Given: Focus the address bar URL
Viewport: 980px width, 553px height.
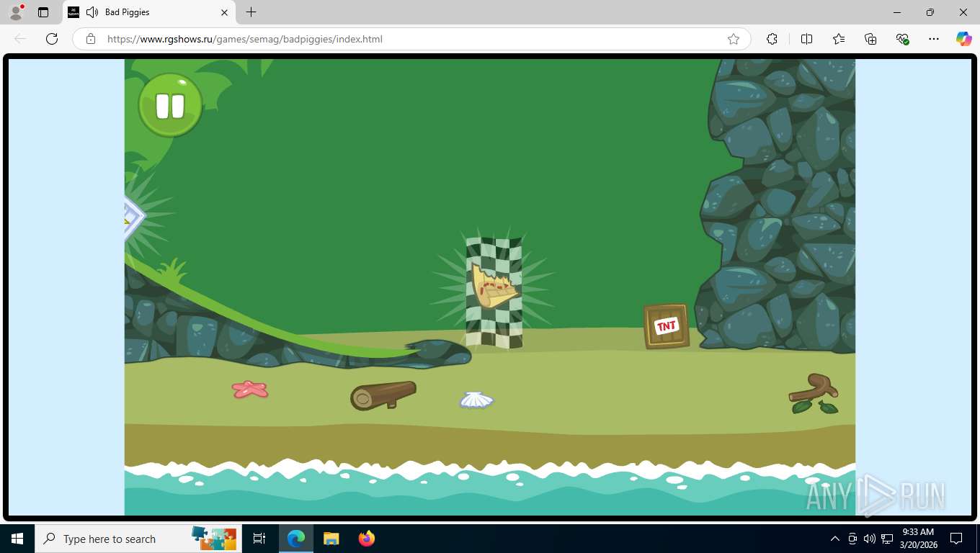Looking at the screenshot, I should [245, 39].
